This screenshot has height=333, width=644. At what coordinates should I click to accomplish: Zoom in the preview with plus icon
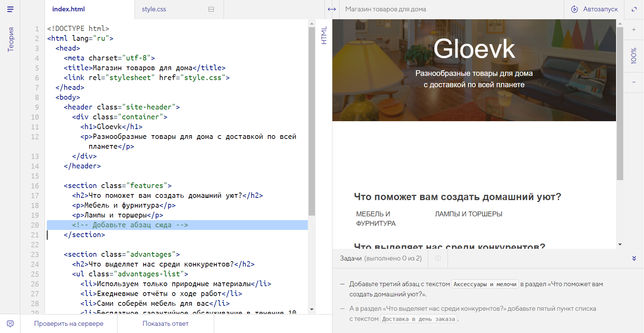point(634,29)
